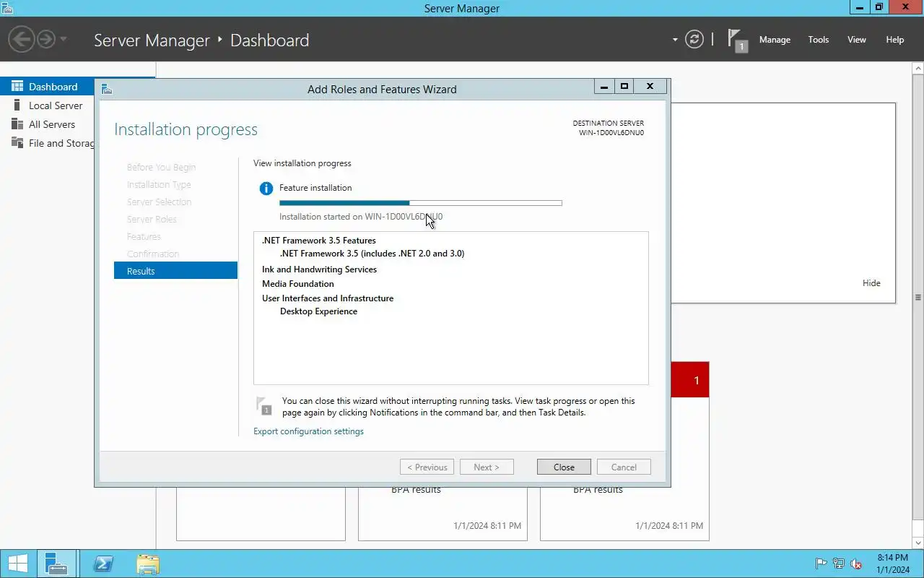Click the notification flag icon in wizard note
The height and width of the screenshot is (578, 924).
tap(264, 406)
